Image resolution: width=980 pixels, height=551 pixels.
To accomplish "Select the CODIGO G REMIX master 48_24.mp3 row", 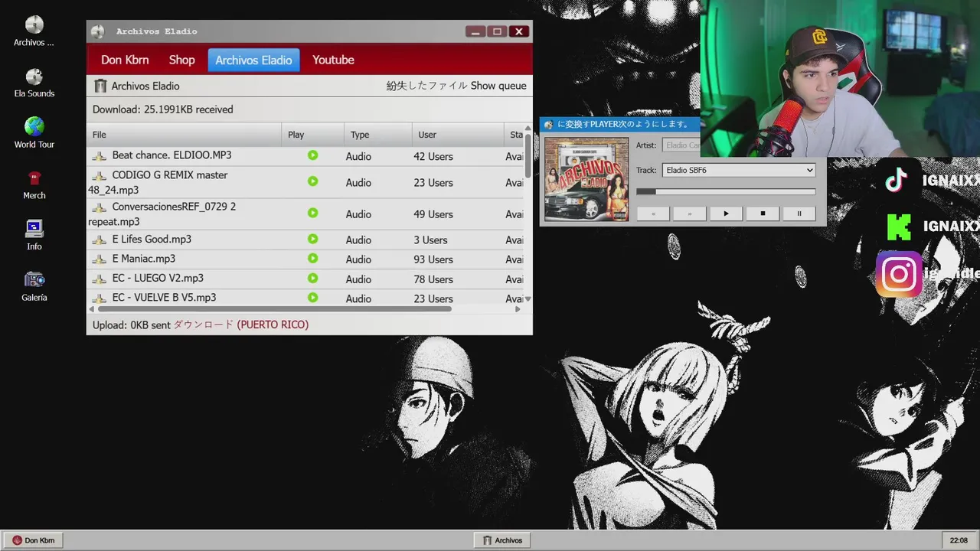I will point(305,182).
